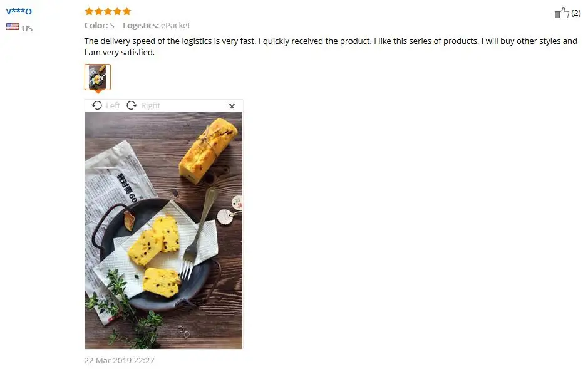Click the middle star of the rating
This screenshot has width=588, height=369.
[108, 11]
